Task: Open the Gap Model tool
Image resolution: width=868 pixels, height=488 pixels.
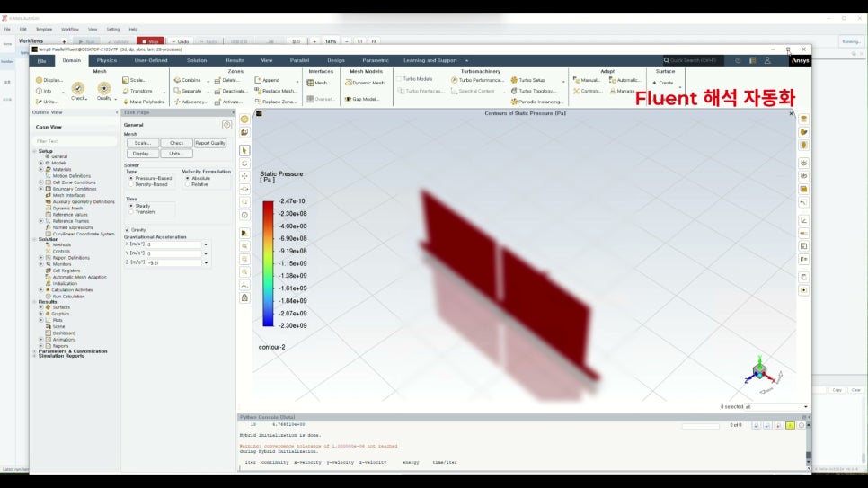Action: coord(362,99)
